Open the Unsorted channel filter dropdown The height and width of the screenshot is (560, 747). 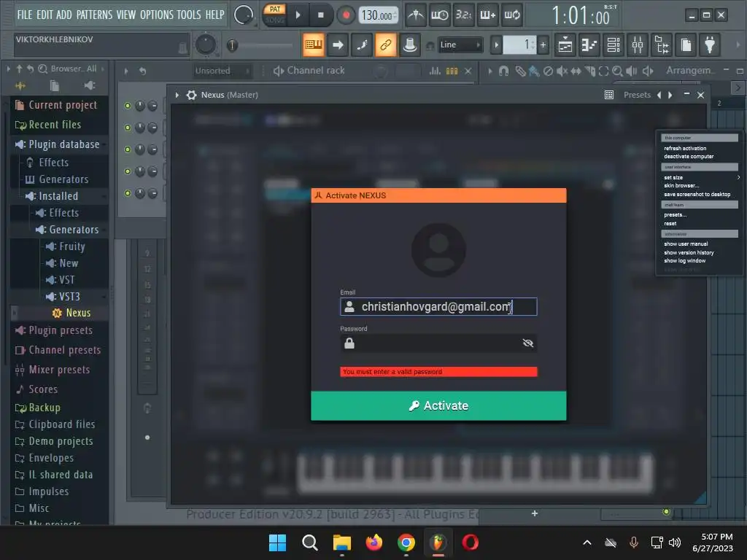pos(222,71)
